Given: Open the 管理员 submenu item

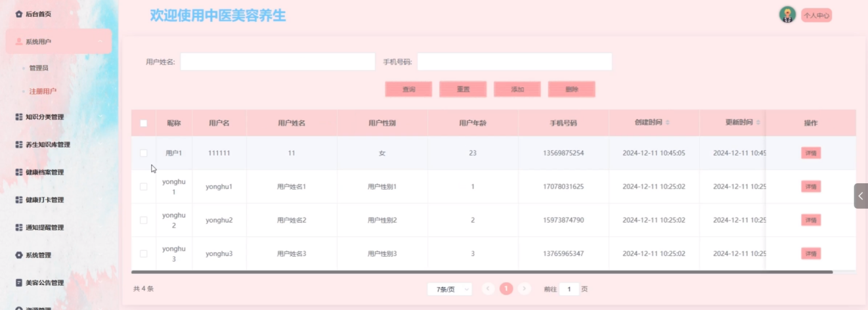Looking at the screenshot, I should [39, 68].
